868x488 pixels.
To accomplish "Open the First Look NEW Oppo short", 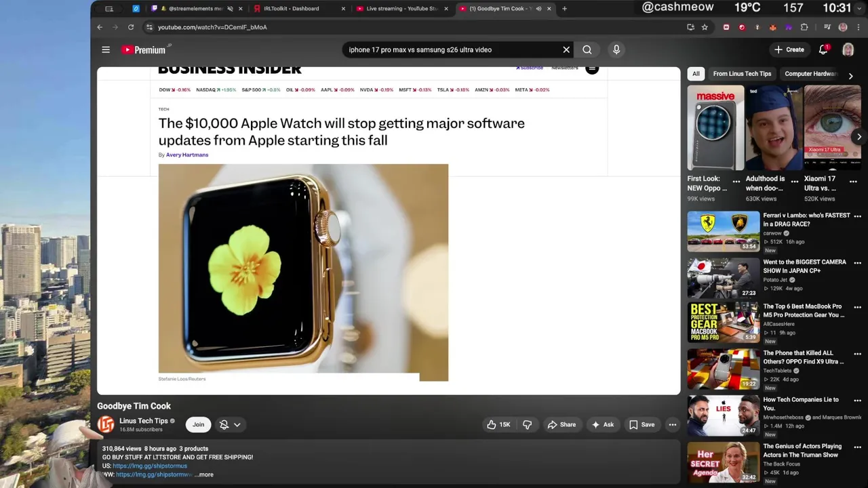I will tap(715, 128).
